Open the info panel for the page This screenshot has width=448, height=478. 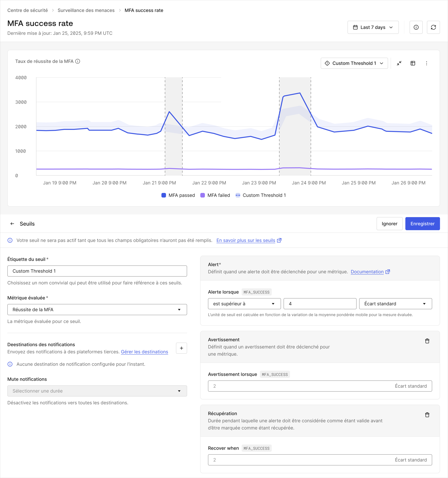click(x=416, y=27)
